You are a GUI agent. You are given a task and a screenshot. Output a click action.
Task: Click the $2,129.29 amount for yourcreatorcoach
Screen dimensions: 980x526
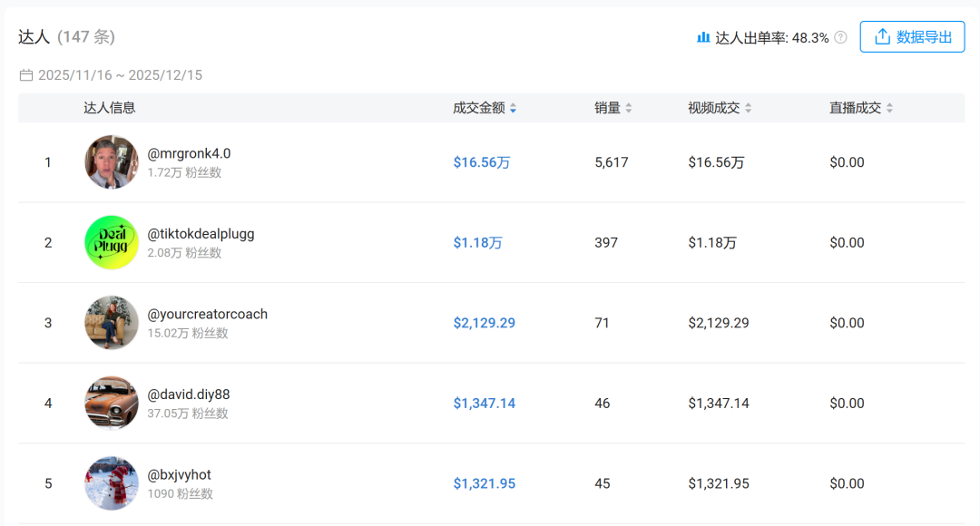coord(485,323)
